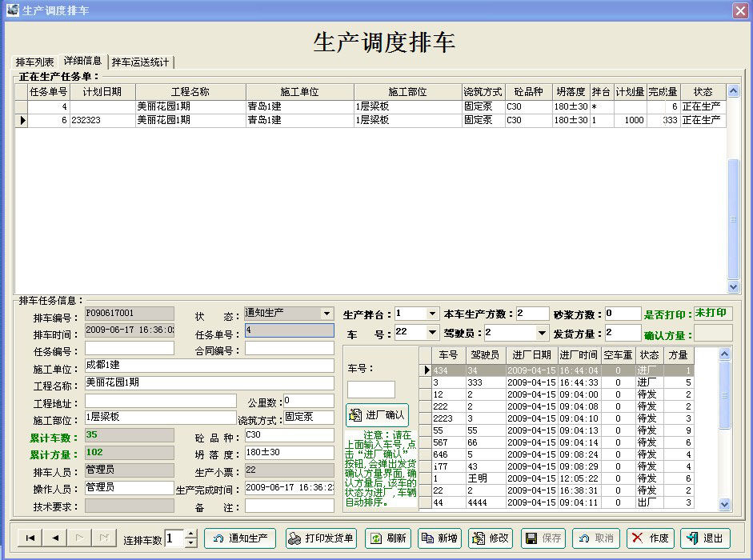Expand the 状态 dropdown showing 通知生产
The height and width of the screenshot is (560, 753).
(327, 314)
